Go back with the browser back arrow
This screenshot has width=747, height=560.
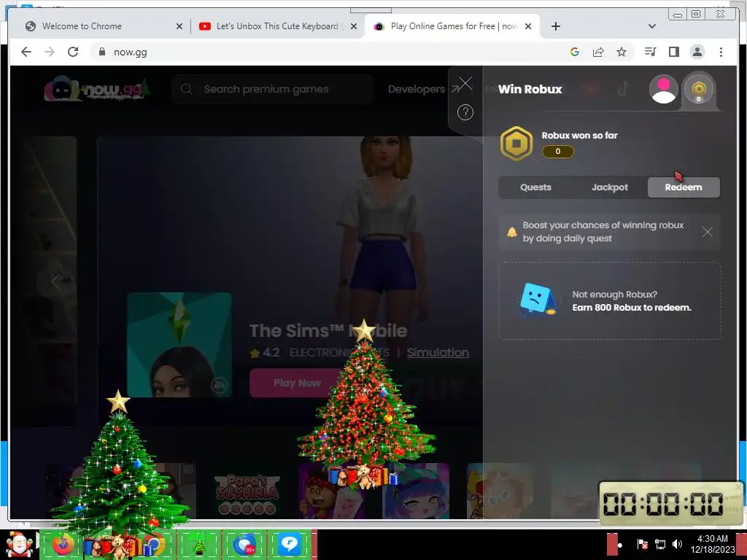26,52
